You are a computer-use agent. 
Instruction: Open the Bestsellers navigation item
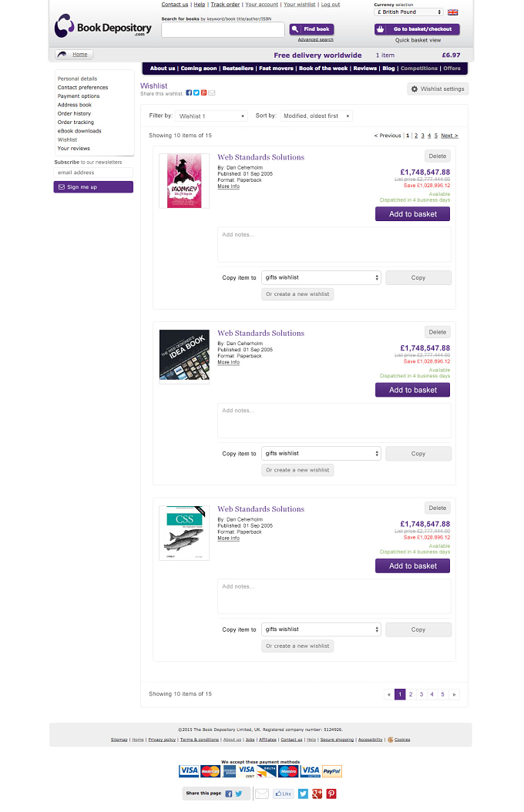(x=237, y=69)
